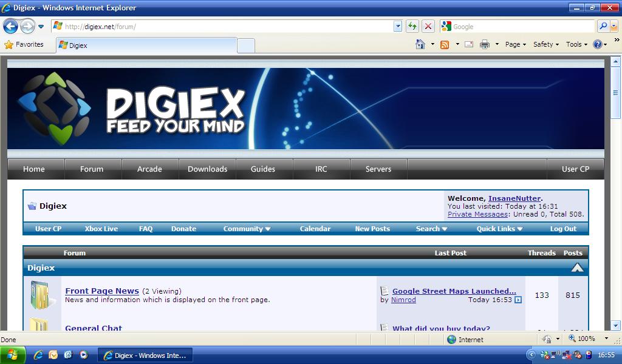Image resolution: width=622 pixels, height=364 pixels.
Task: Click the Digiex folder breadcrumb icon
Action: click(x=32, y=206)
